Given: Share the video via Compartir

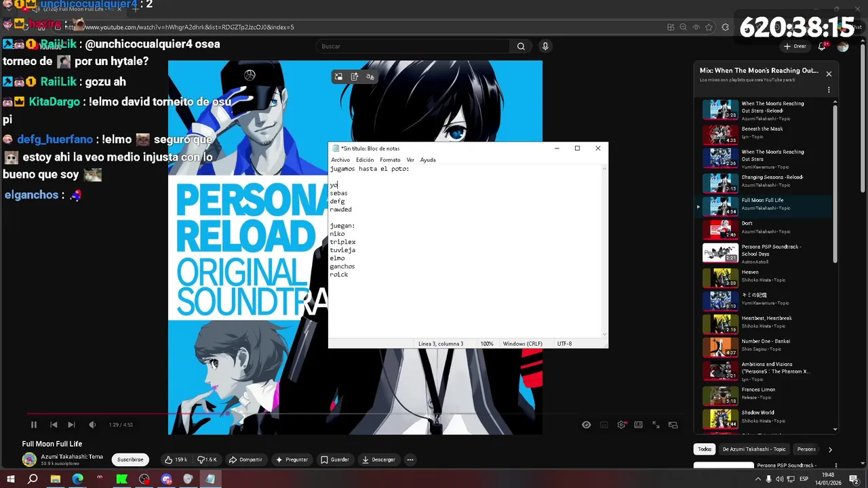Looking at the screenshot, I should click(245, 460).
